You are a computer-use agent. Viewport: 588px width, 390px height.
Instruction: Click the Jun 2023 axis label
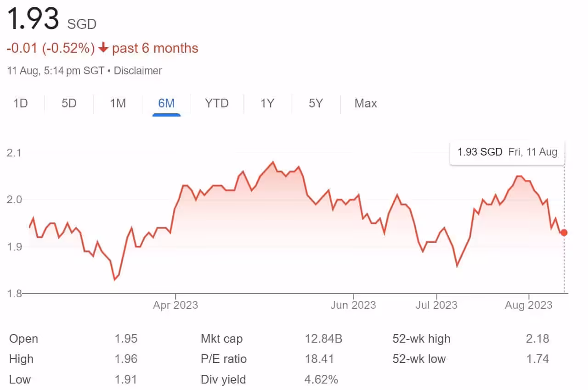[353, 305]
